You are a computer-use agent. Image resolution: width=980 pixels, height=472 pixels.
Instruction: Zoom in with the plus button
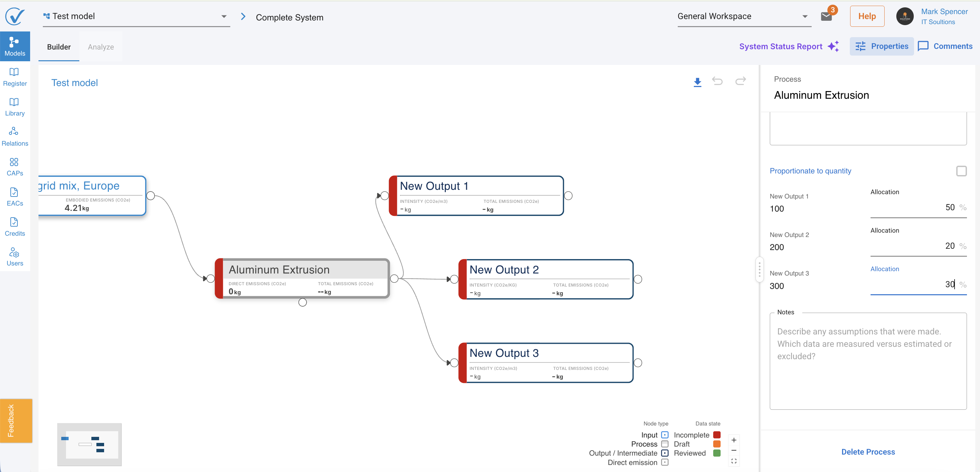point(734,440)
